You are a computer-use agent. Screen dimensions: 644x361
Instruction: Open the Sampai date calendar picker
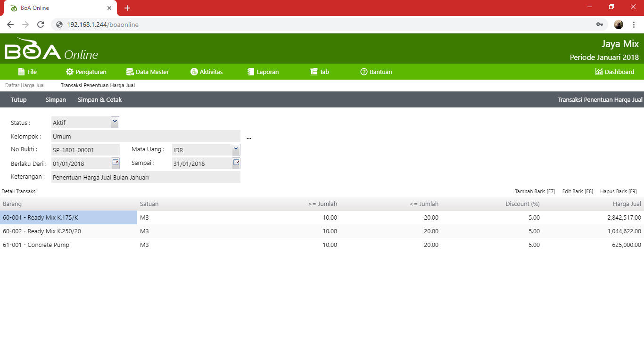click(236, 163)
